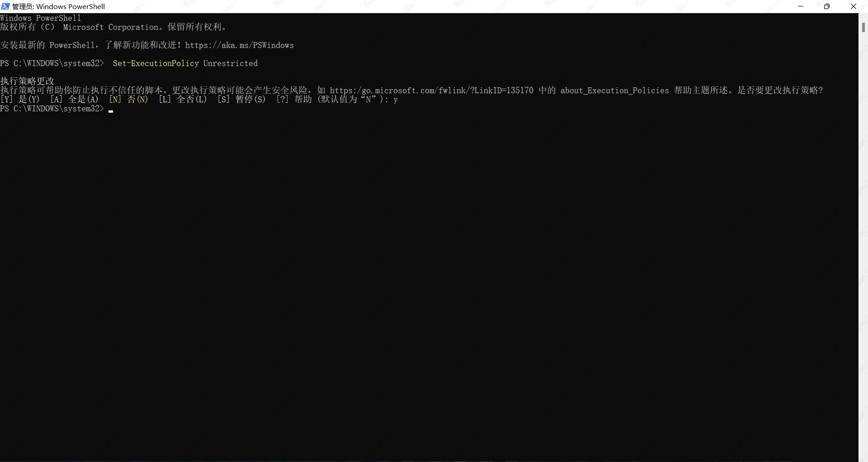Click the [S] 暂停(S) option text
This screenshot has height=462, width=868.
(241, 100)
